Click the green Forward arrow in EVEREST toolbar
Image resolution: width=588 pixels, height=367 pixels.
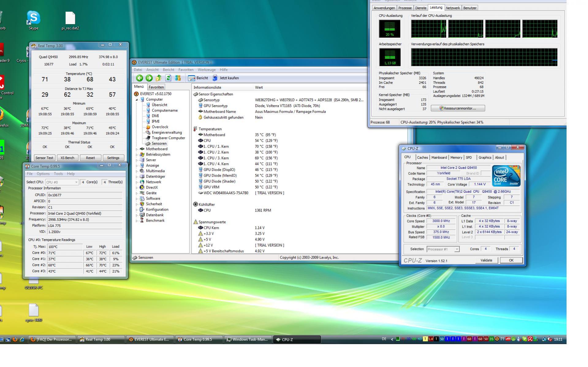tap(149, 78)
